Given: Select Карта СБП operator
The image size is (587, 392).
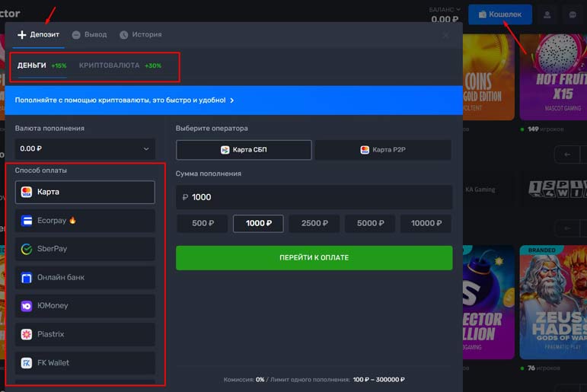Looking at the screenshot, I should click(x=244, y=150).
